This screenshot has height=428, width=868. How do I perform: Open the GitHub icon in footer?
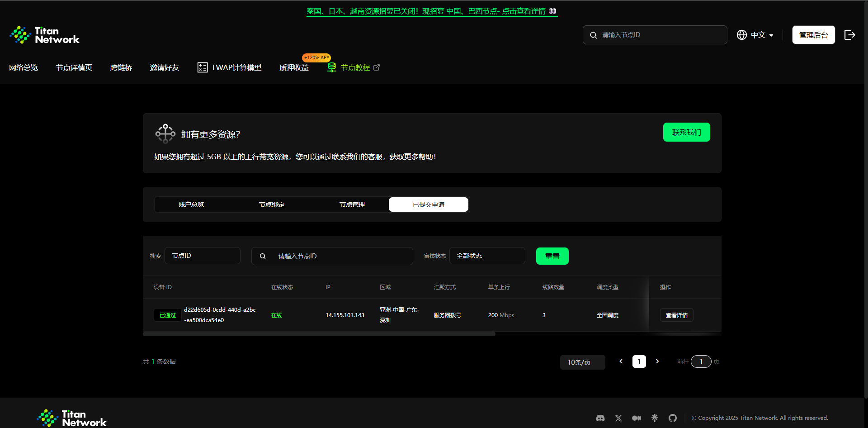click(x=673, y=418)
